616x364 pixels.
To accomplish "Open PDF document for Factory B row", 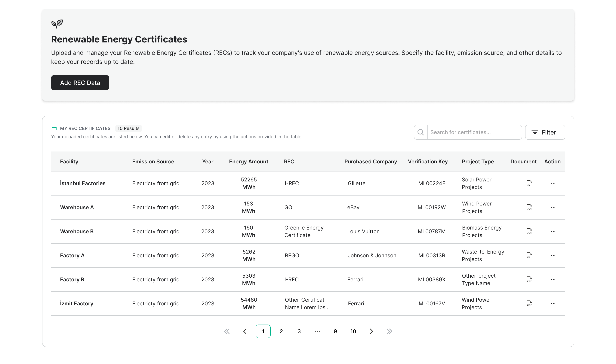I will click(x=529, y=279).
